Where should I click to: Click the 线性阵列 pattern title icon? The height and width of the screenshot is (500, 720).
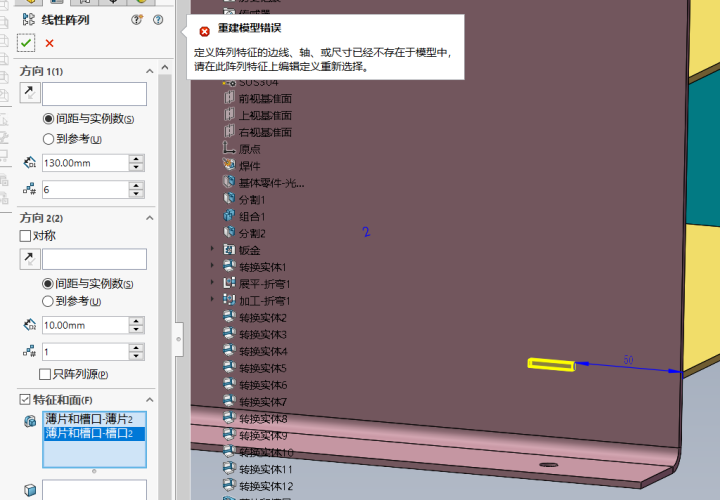(x=28, y=20)
